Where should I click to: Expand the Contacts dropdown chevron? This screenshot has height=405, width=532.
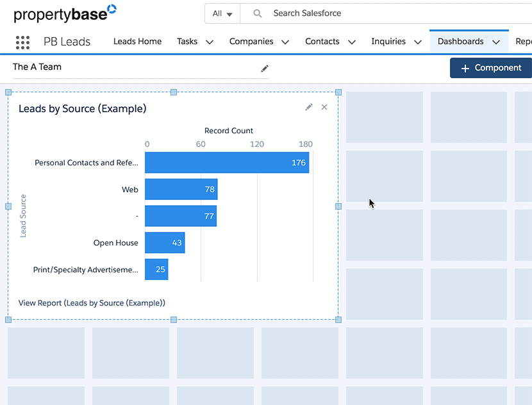coord(351,42)
